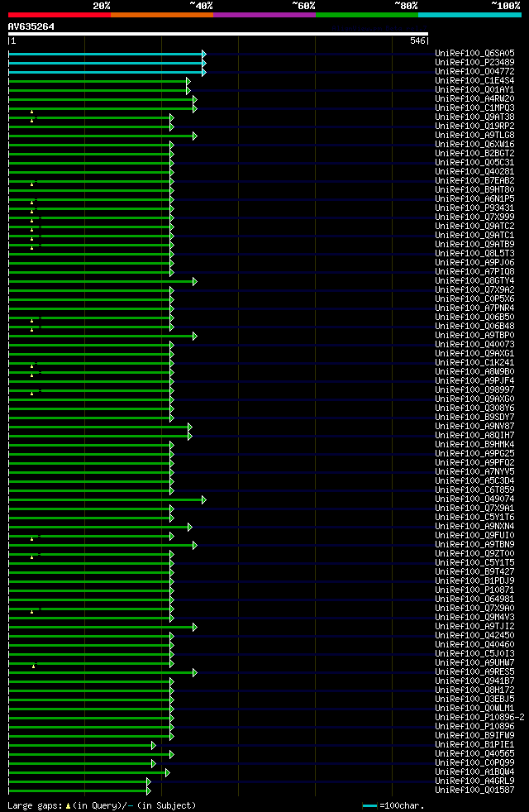Click the yellow gap marker in the UniRef100_Q7X9A0 row
The width and height of the screenshot is (529, 812).
pyautogui.click(x=31, y=612)
